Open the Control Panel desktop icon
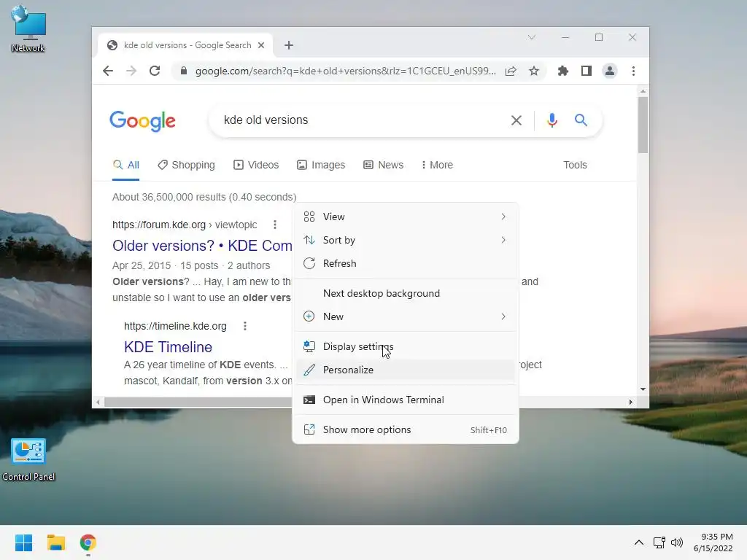Image resolution: width=747 pixels, height=560 pixels. [x=28, y=459]
